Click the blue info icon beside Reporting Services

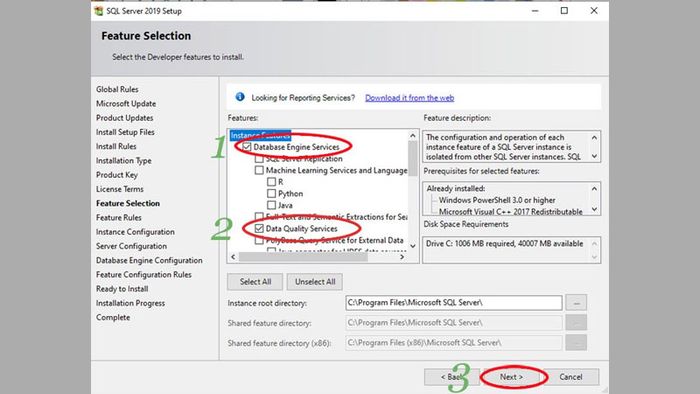click(x=240, y=97)
